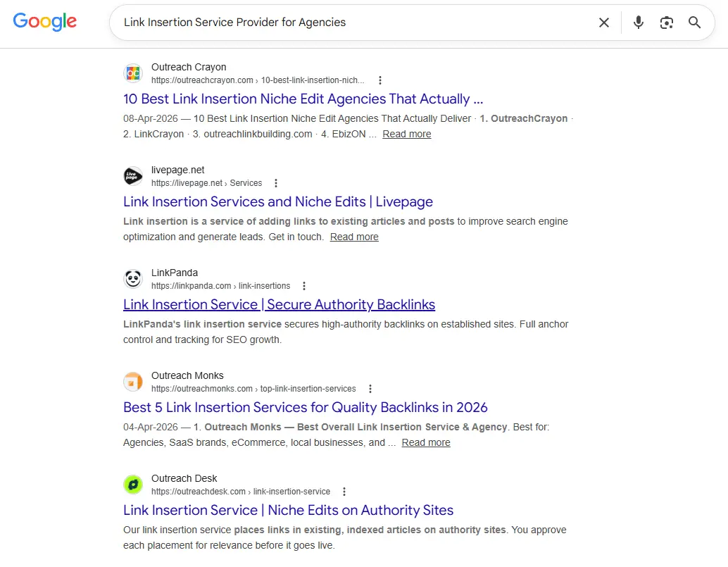This screenshot has width=728, height=567.
Task: Click Read more under Outreach Crayon snippet
Action: pos(407,135)
